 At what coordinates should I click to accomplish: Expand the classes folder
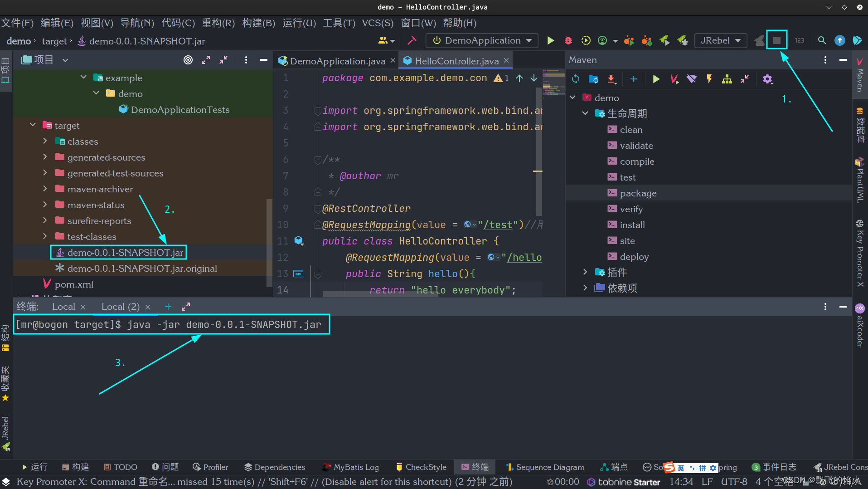point(45,141)
